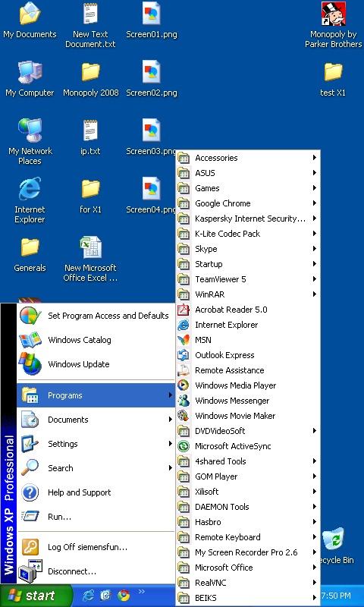Open Search from the Start menu
Screen dimensions: 364x607
pyautogui.click(x=96, y=468)
